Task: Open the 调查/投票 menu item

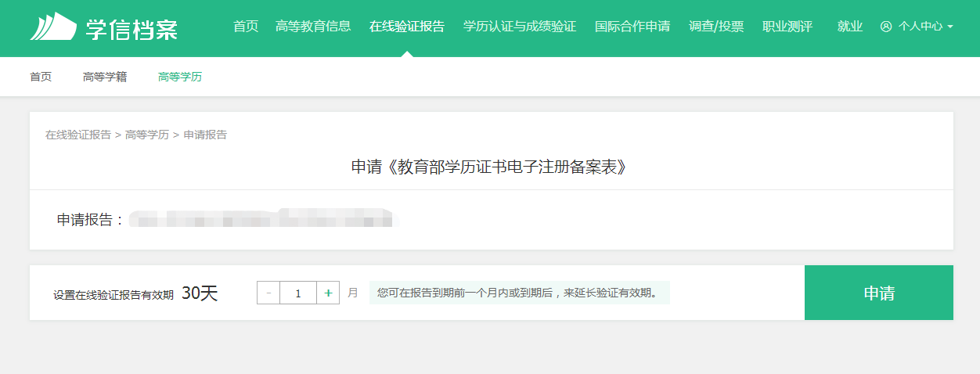Action: click(716, 27)
